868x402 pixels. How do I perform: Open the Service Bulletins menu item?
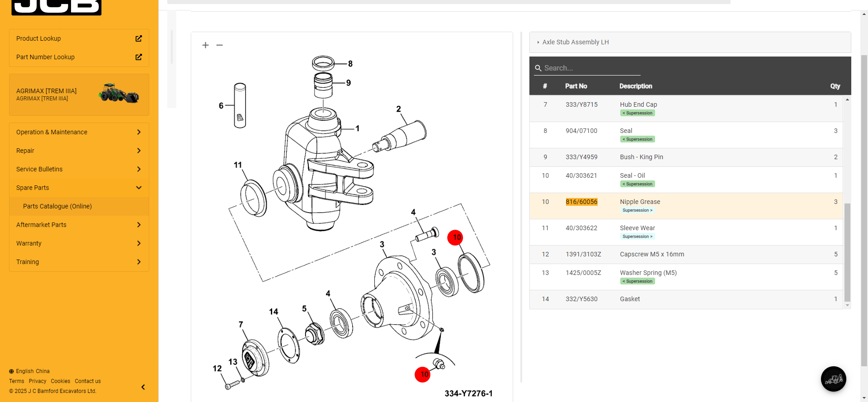coord(39,169)
